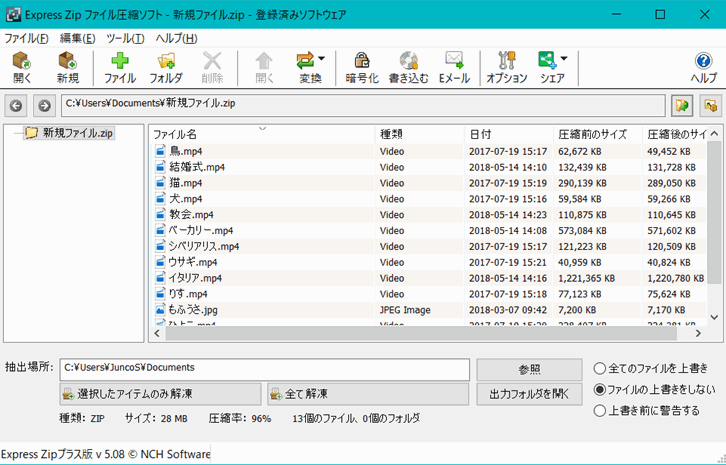Send archive via Eメール icon
This screenshot has height=465, width=726.
click(454, 68)
